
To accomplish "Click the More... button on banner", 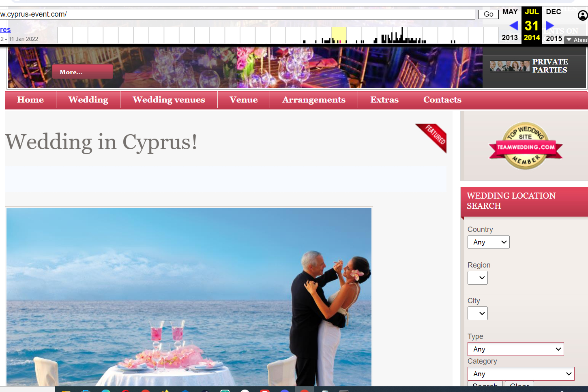I will click(82, 72).
